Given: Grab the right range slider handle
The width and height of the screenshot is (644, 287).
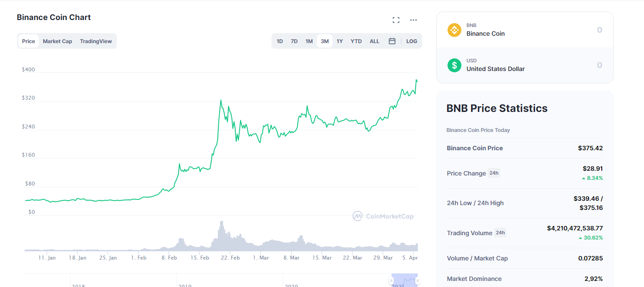Looking at the screenshot, I should pyautogui.click(x=417, y=281).
